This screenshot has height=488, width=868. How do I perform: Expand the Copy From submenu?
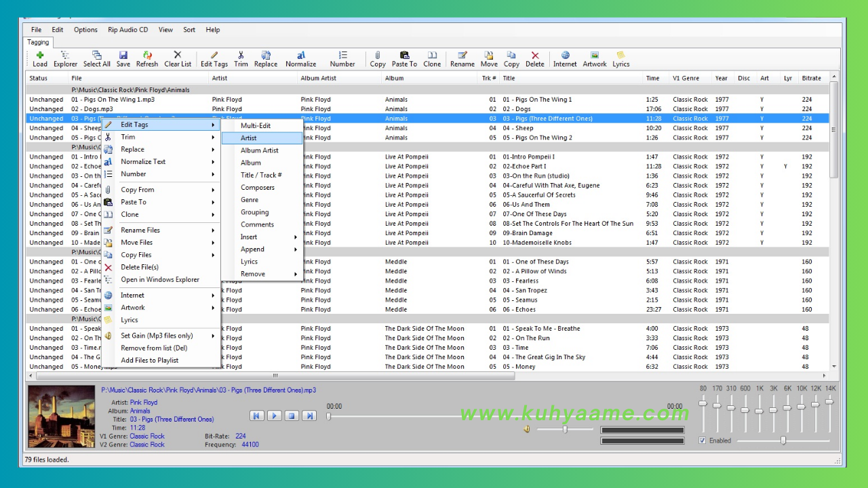point(161,190)
